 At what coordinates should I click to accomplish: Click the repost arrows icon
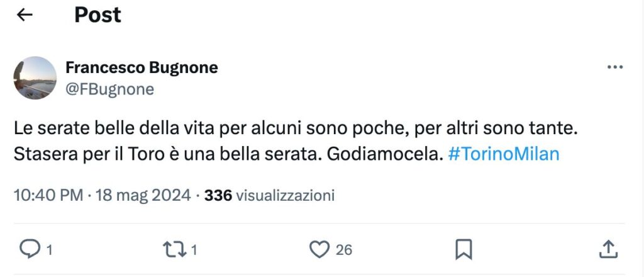coord(175,250)
